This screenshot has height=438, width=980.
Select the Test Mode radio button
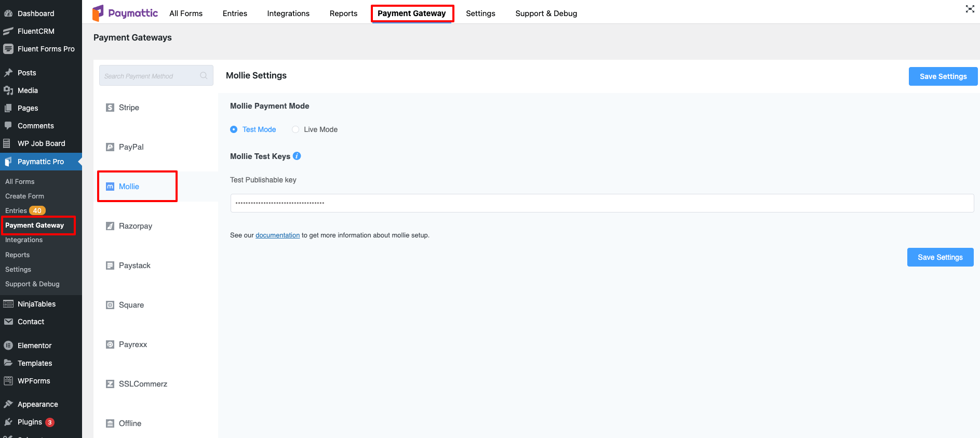tap(234, 129)
